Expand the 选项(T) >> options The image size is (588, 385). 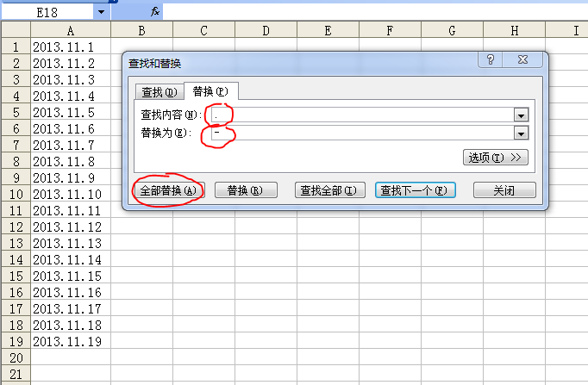[x=496, y=158]
